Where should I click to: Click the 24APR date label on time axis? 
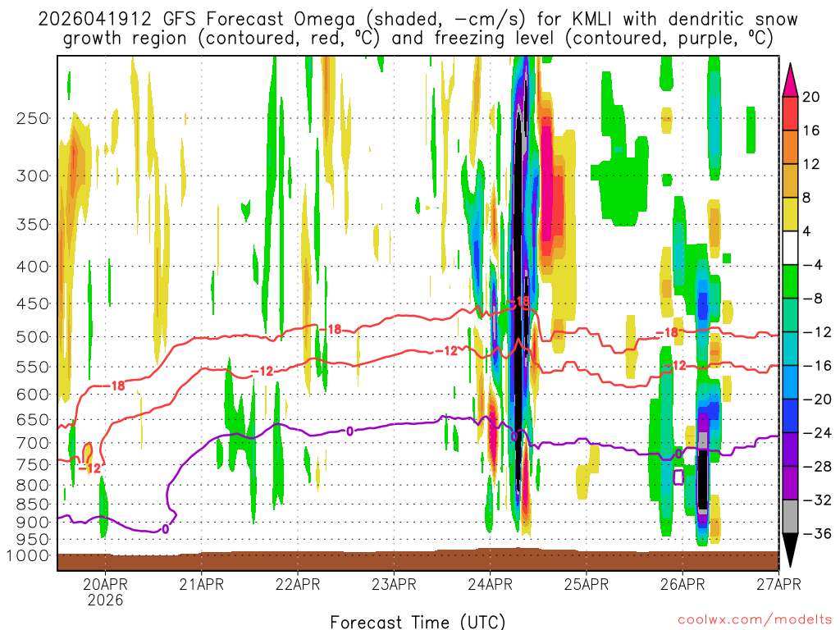coord(491,584)
